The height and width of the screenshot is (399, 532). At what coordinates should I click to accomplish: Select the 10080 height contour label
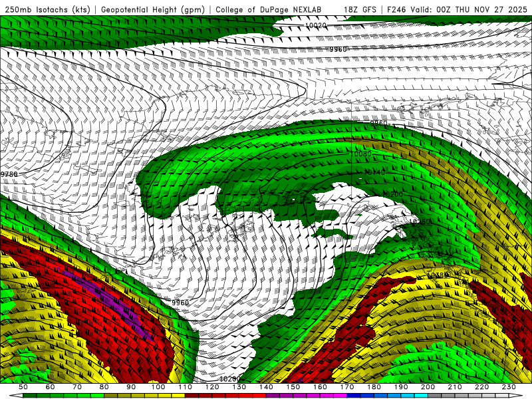click(360, 154)
